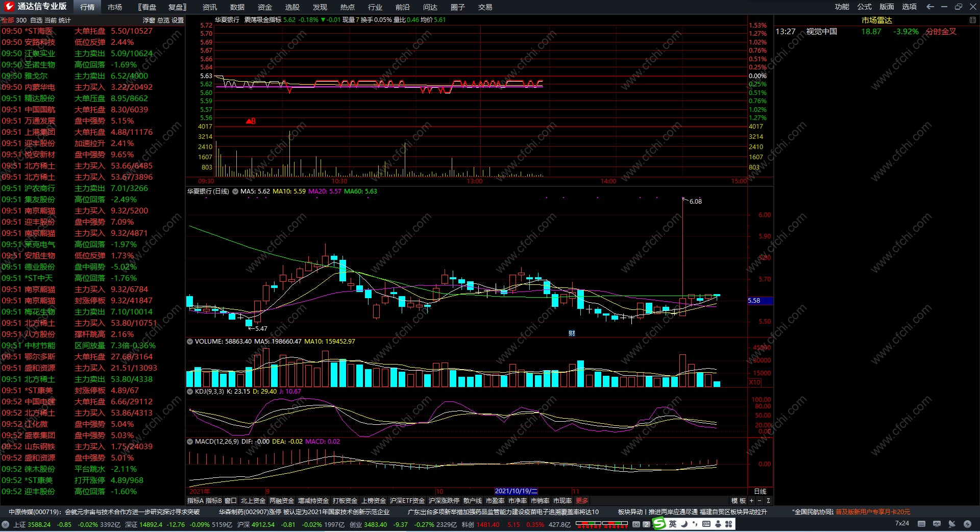Click the Sogou punctuation mode icon
This screenshot has width=980, height=532.
[x=695, y=524]
